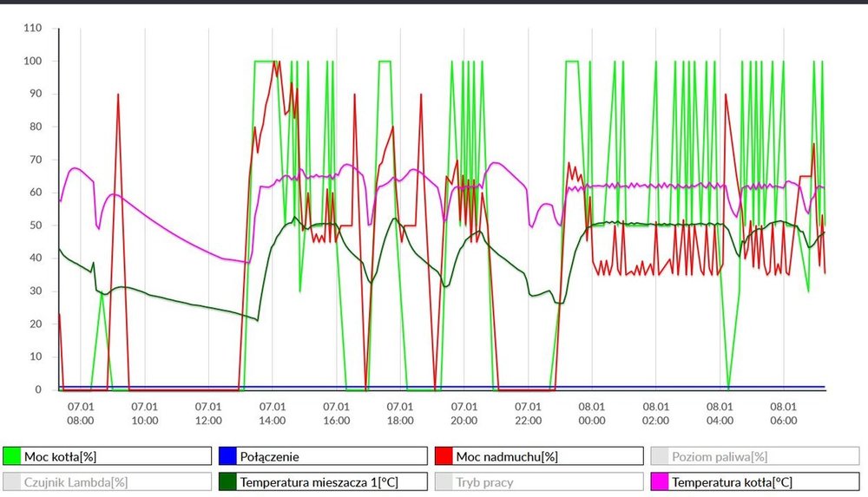Show the Czujnik Lambda[%] series
The image size is (868, 497).
[x=108, y=481]
